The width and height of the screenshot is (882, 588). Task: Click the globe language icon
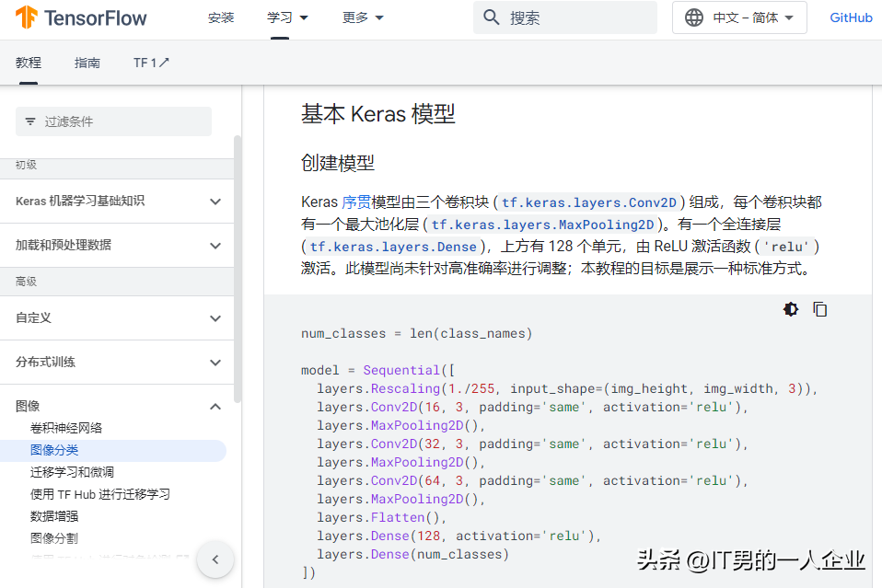click(693, 17)
